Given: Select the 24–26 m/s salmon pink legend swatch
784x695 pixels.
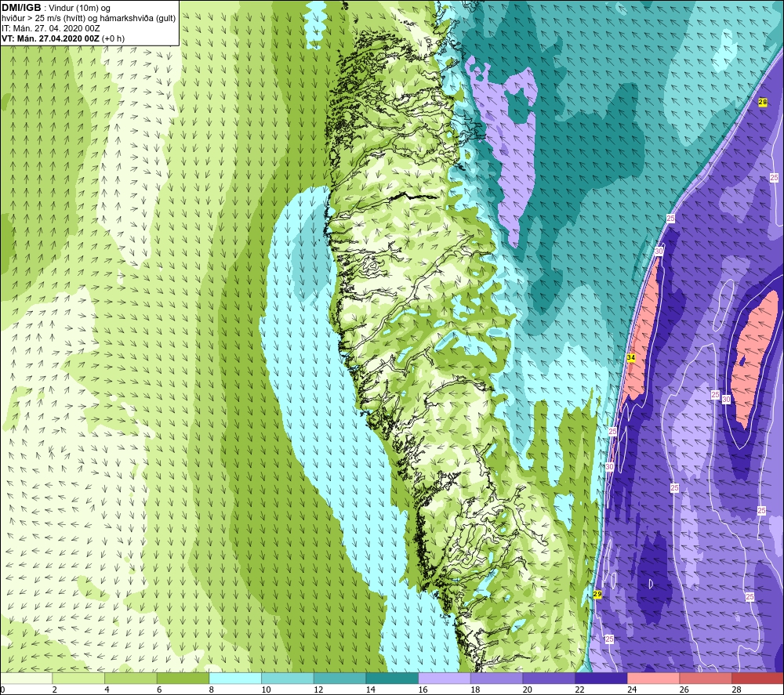Looking at the screenshot, I should point(653,678).
